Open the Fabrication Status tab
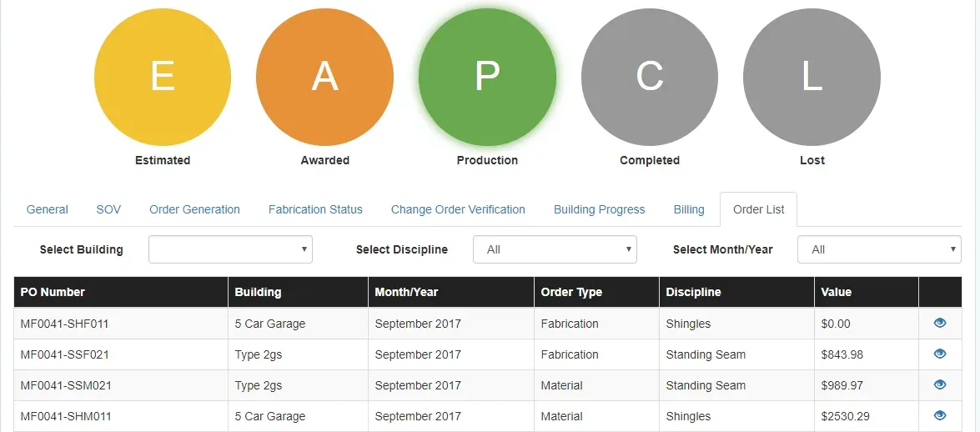Image resolution: width=980 pixels, height=432 pixels. click(x=315, y=209)
